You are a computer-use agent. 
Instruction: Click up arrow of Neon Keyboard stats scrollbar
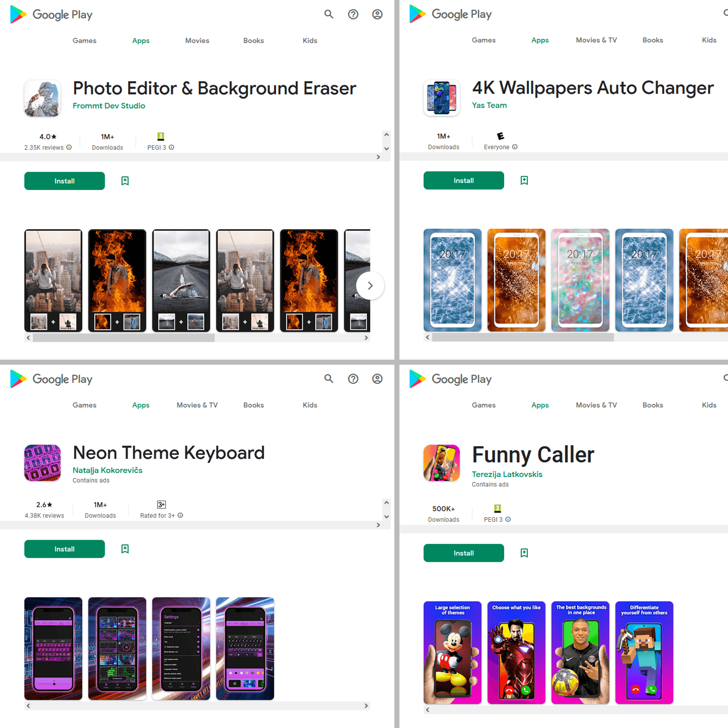pyautogui.click(x=386, y=503)
